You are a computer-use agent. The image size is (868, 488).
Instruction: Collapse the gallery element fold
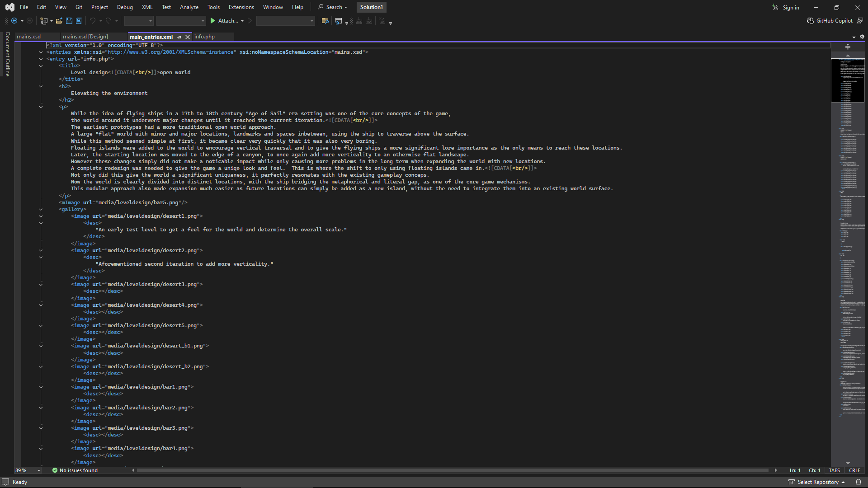click(x=41, y=209)
